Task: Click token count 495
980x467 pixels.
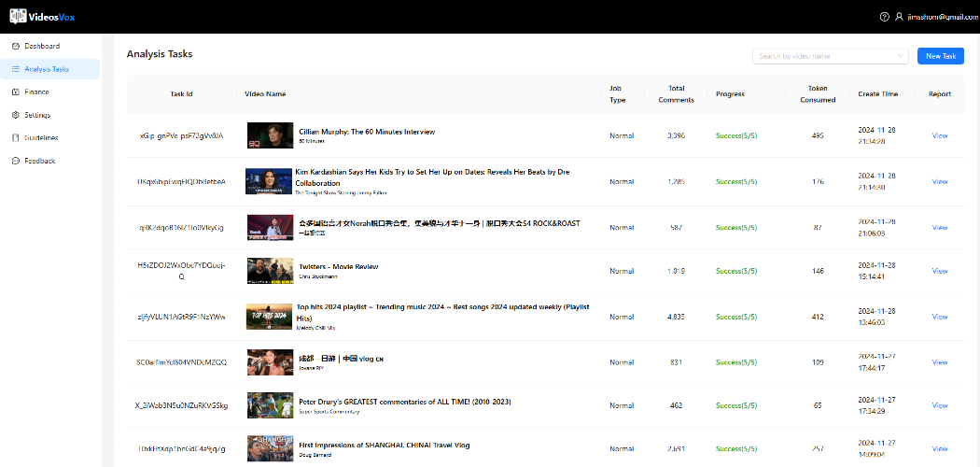Action: 818,135
